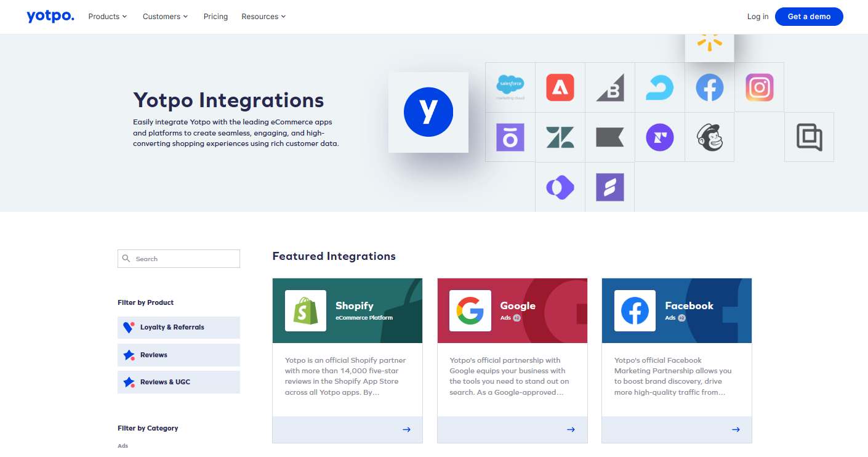This screenshot has width=868, height=457.
Task: Toggle the Reviews product filter
Action: click(x=179, y=355)
